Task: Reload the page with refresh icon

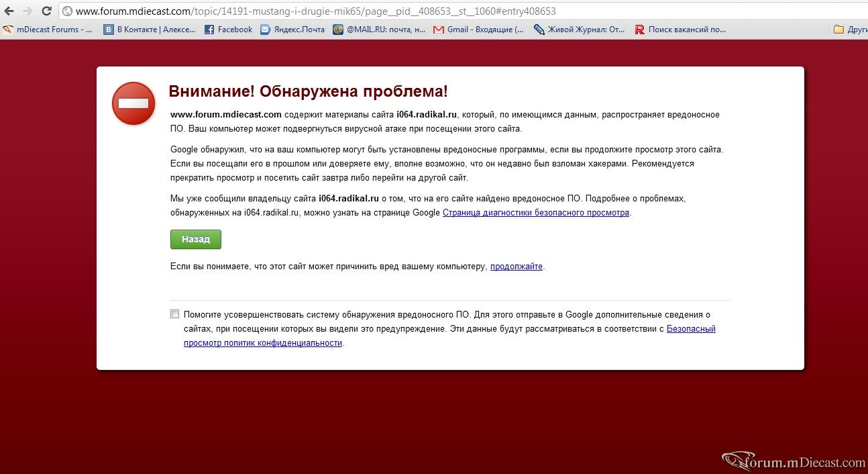Action: [x=46, y=11]
